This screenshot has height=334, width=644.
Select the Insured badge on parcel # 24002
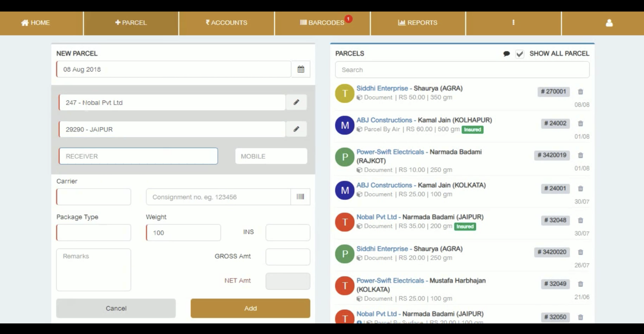point(472,130)
